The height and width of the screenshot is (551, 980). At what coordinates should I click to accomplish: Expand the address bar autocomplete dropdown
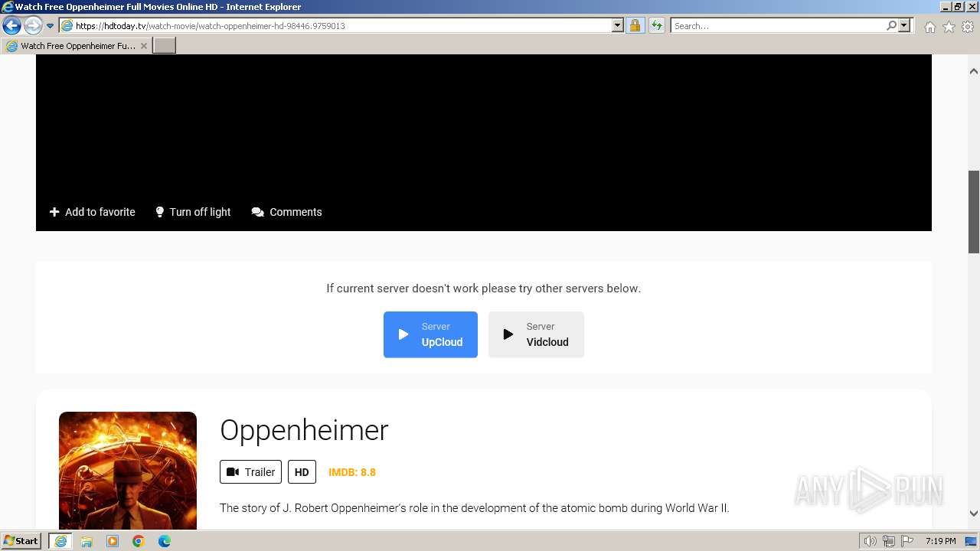[x=618, y=26]
